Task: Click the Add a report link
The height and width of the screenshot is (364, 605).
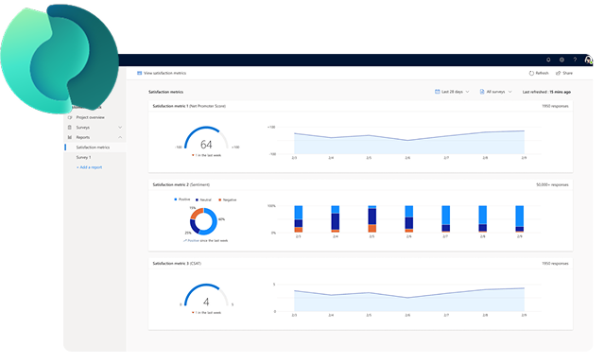Action: pyautogui.click(x=89, y=167)
